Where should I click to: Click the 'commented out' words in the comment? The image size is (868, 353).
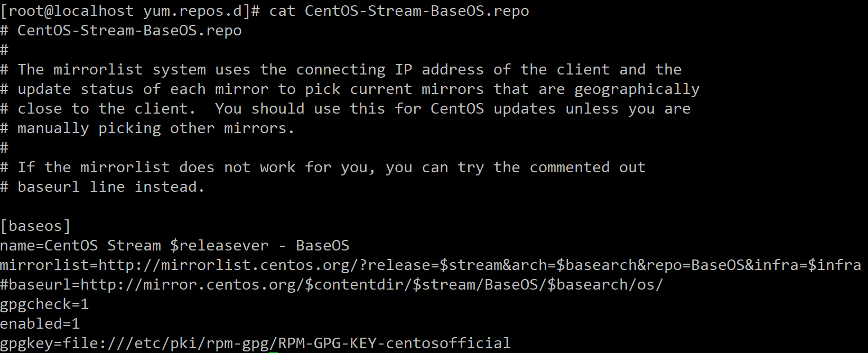coord(587,168)
